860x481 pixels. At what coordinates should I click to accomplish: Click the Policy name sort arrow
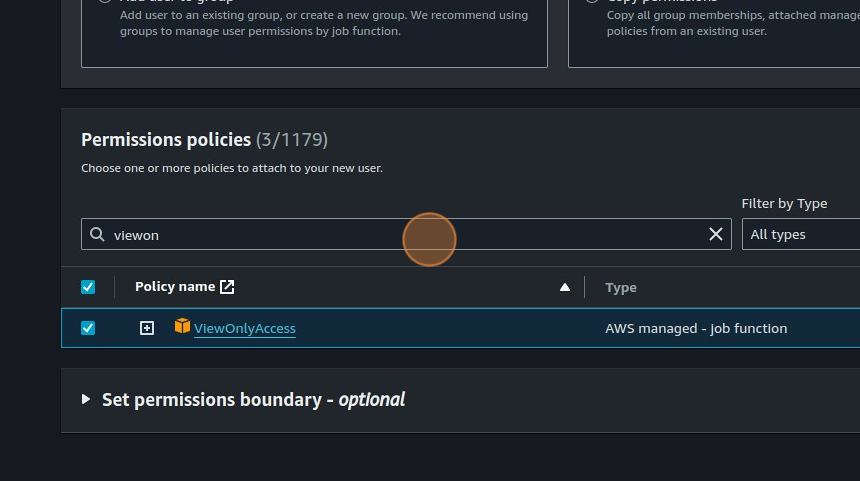point(565,287)
